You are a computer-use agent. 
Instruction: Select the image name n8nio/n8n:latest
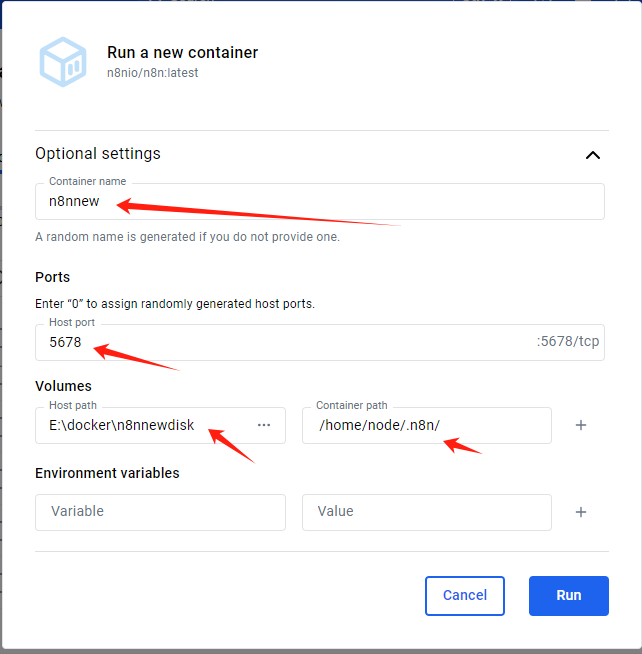153,73
